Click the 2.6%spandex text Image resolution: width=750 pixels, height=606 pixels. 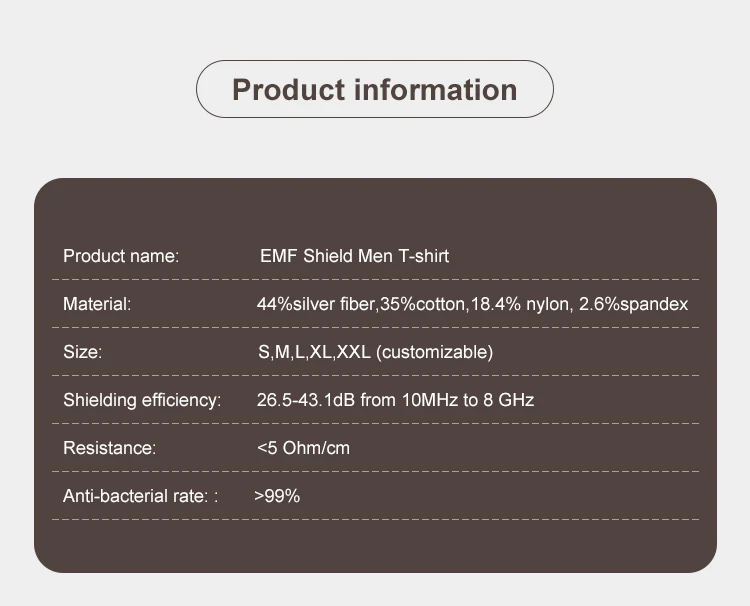pyautogui.click(x=634, y=304)
